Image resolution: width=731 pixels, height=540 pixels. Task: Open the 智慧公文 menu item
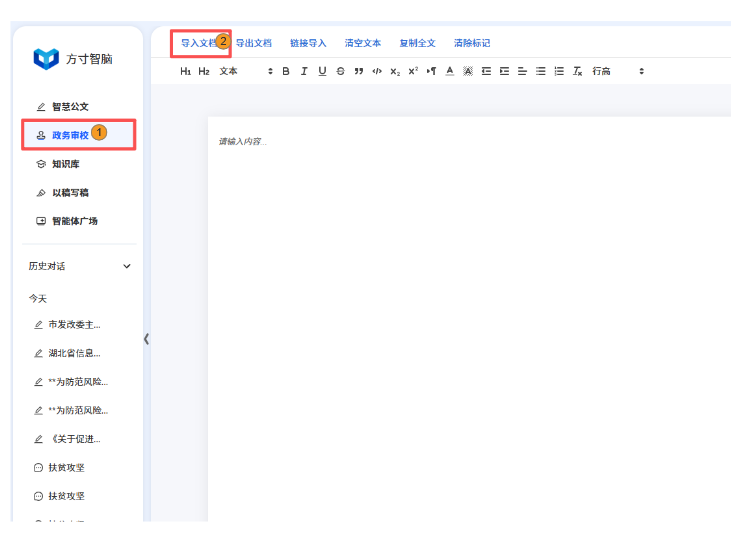[70, 106]
